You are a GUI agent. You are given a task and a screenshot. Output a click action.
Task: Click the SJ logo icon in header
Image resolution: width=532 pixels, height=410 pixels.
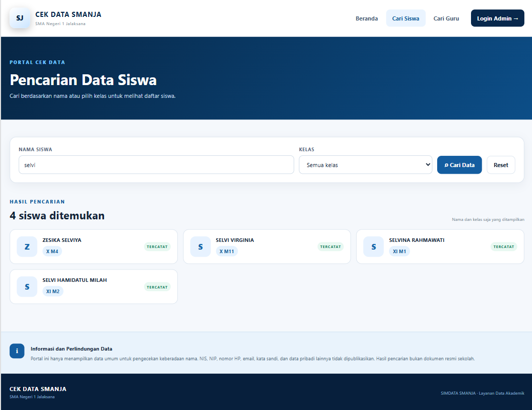(19, 18)
